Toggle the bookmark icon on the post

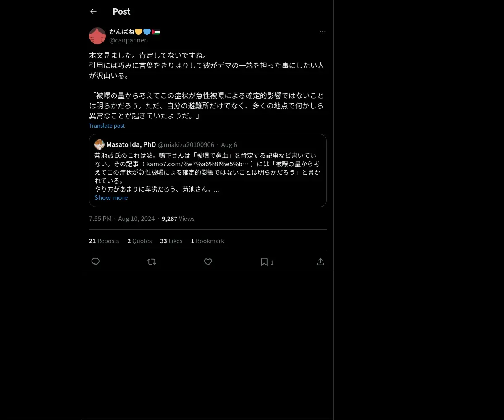pos(264,262)
